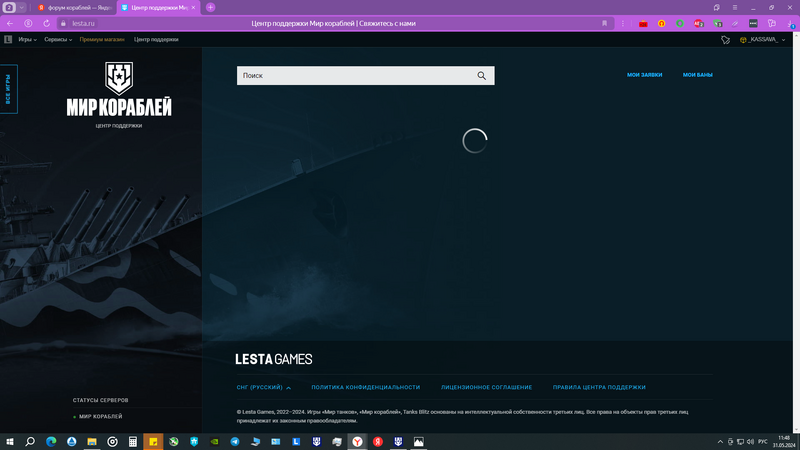Open Центр поддержки menu item
The image size is (800, 450).
pyautogui.click(x=156, y=39)
